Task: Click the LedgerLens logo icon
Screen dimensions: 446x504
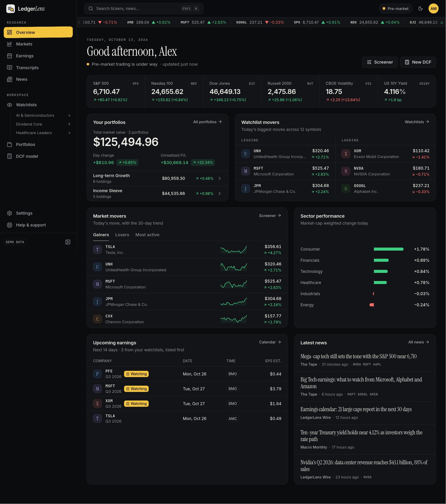Action: [11, 9]
